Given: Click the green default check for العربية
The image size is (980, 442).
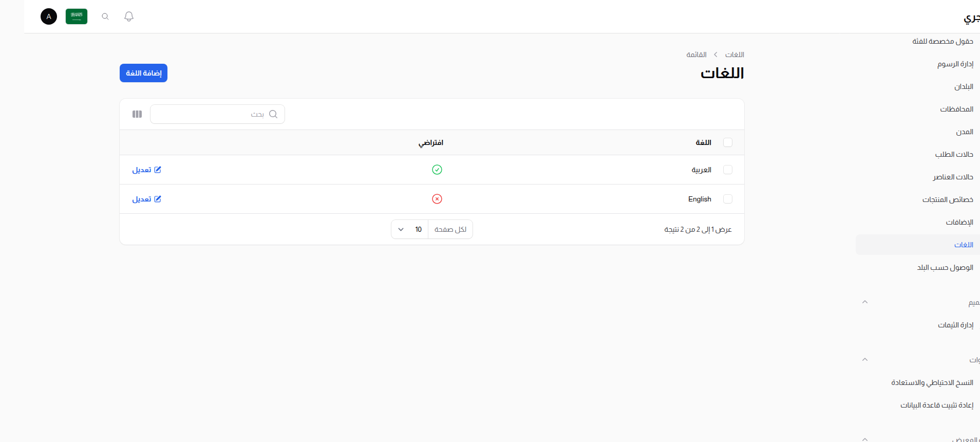Looking at the screenshot, I should click(x=437, y=170).
